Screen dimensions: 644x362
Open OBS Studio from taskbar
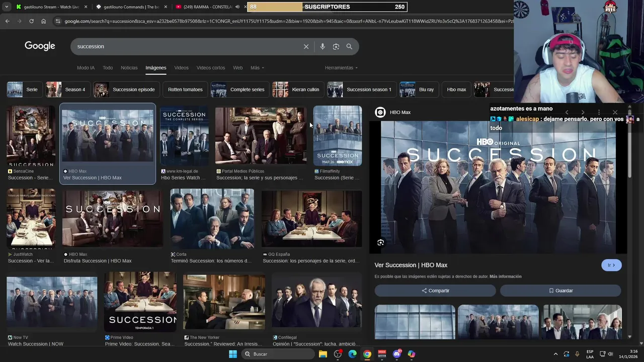pyautogui.click(x=338, y=354)
